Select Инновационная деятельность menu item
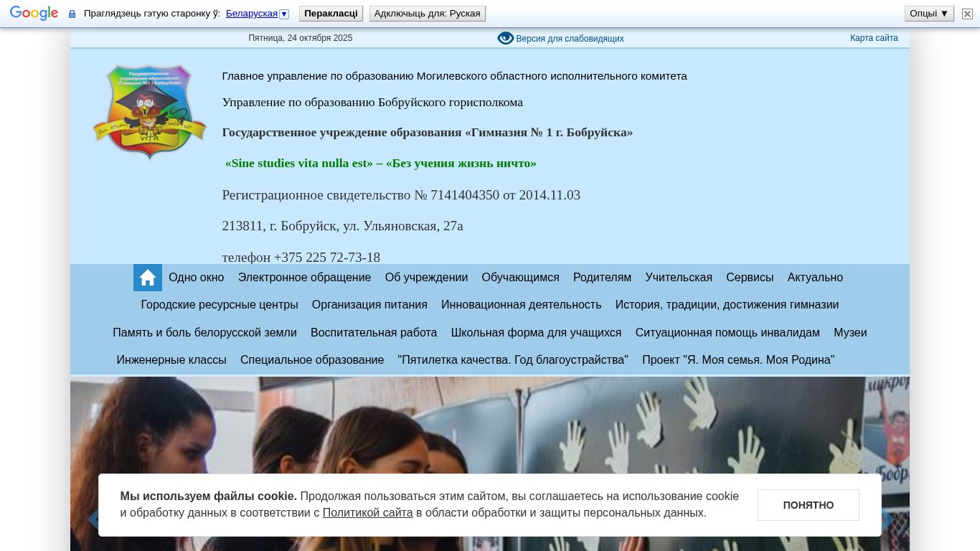The width and height of the screenshot is (980, 551). point(522,305)
